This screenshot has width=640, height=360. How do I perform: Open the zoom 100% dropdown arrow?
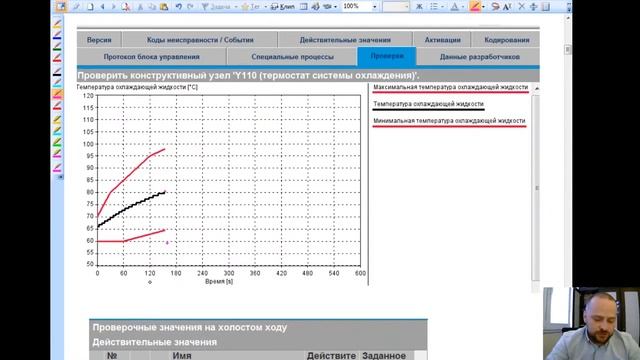point(374,7)
